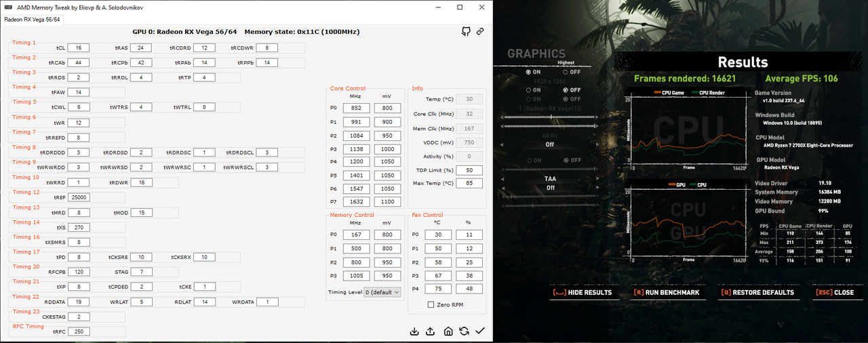The image size is (868, 343).
Task: Click Core Control P7 mV field 1100
Action: tap(387, 202)
